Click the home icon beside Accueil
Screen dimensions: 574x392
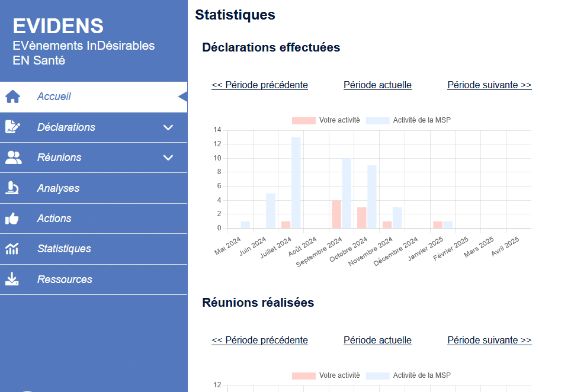point(12,97)
